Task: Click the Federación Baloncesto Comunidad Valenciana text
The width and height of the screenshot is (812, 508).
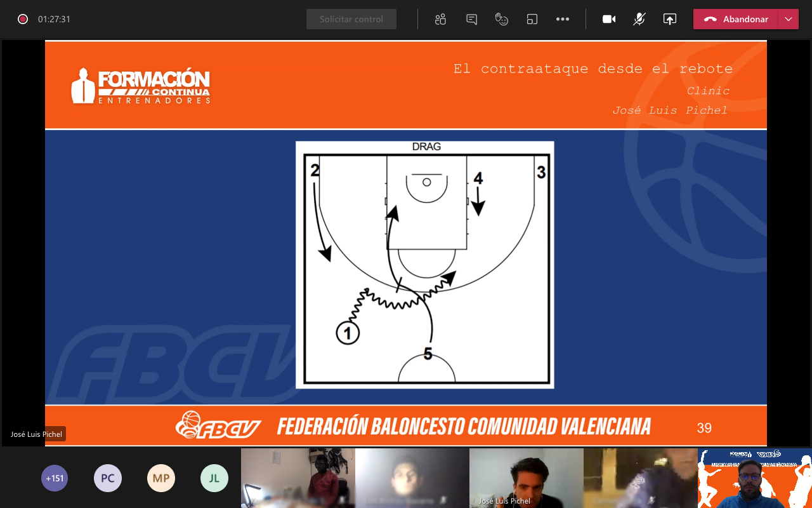Action: click(464, 425)
